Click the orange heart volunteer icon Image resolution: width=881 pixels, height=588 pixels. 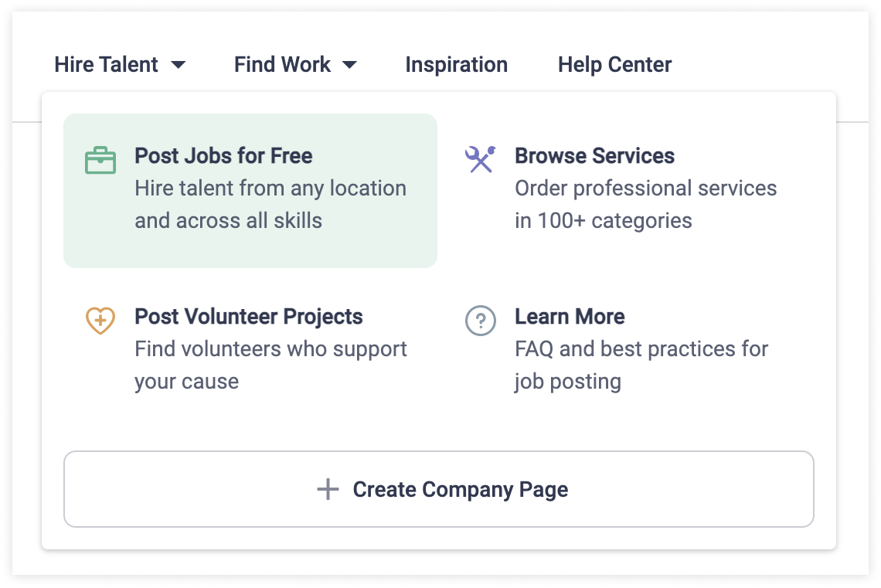[100, 321]
